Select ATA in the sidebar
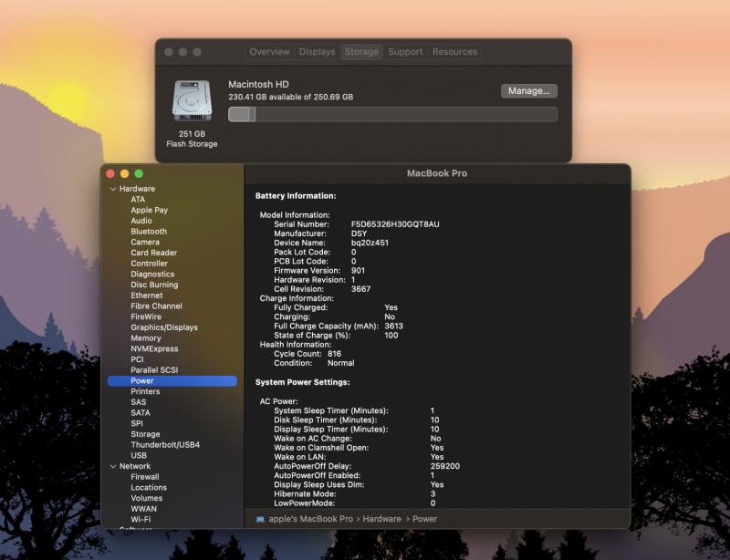 (x=138, y=199)
